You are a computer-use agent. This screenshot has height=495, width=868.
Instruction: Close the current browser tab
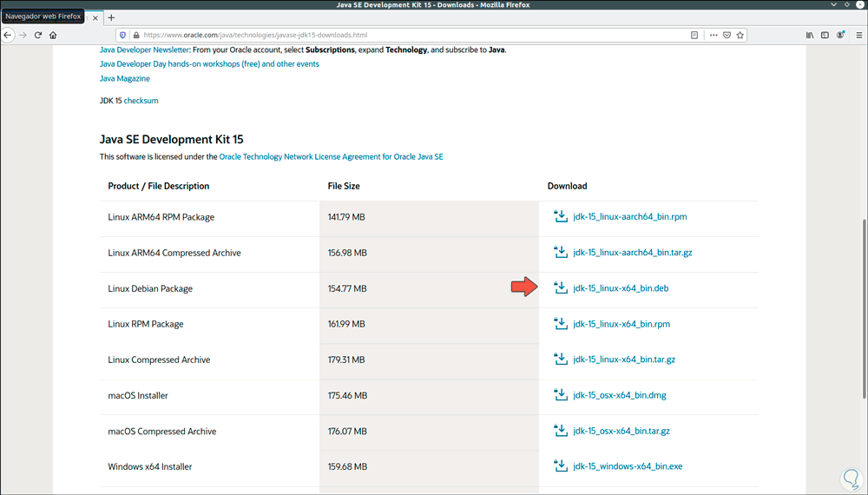click(95, 17)
